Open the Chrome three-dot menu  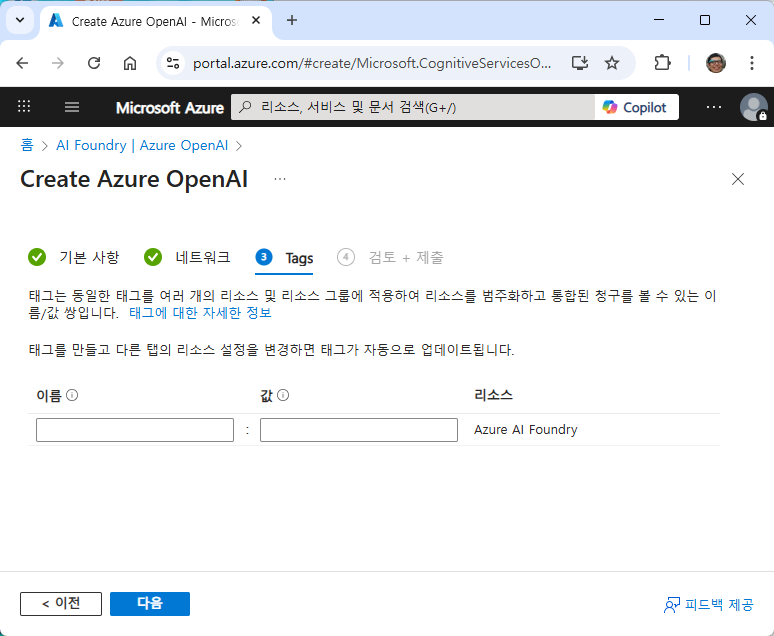point(751,63)
